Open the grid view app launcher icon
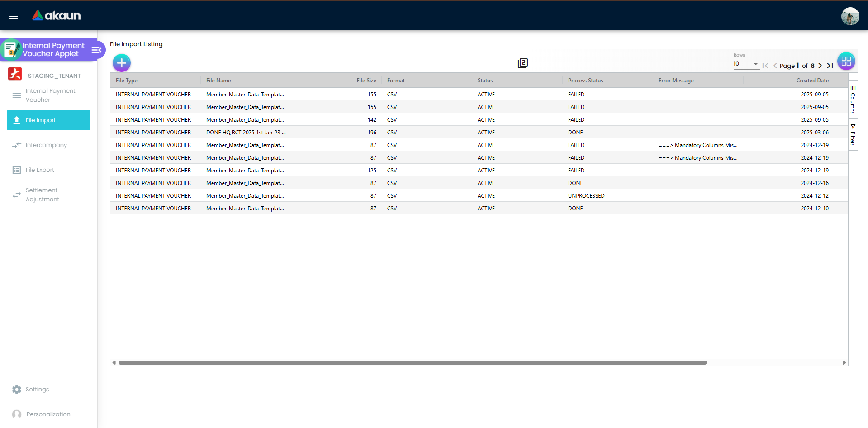The image size is (868, 428). tap(846, 61)
